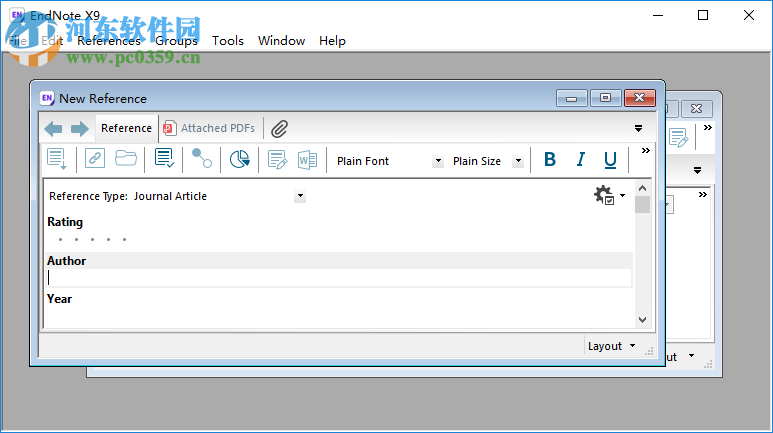
Task: Apply bold formatting
Action: point(550,159)
